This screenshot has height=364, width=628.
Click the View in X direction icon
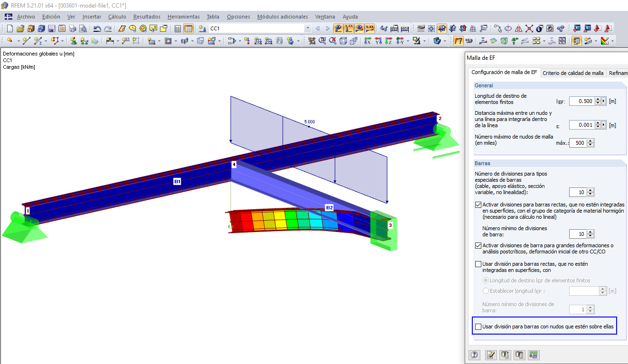coord(367,41)
